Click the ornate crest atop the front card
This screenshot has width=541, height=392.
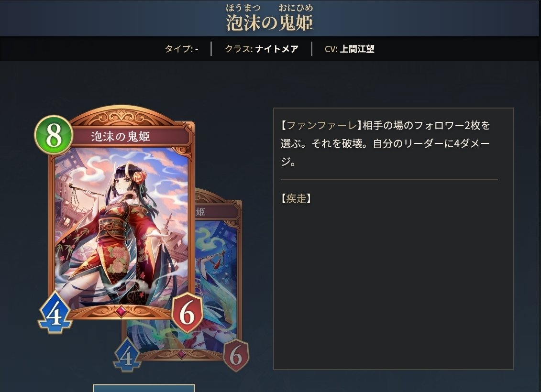(121, 117)
